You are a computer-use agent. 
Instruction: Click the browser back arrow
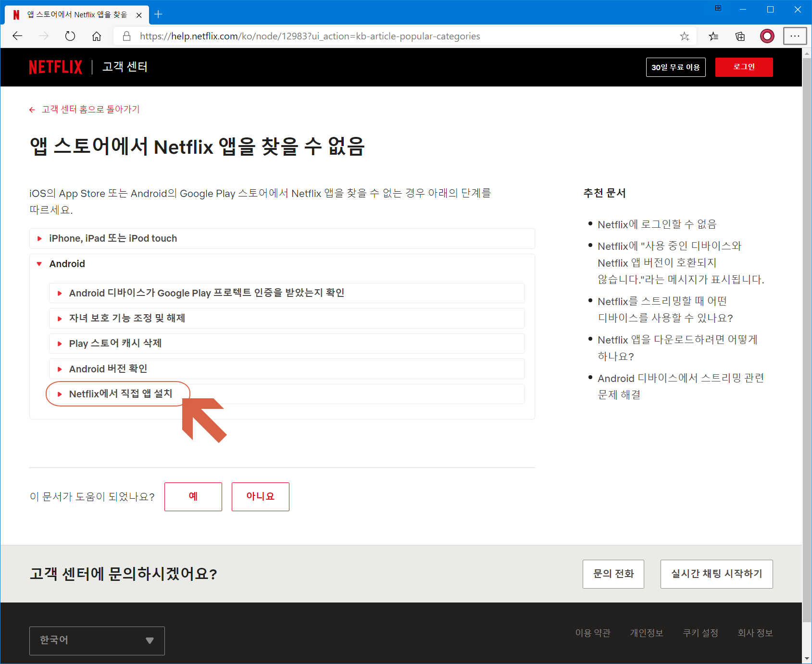(17, 36)
